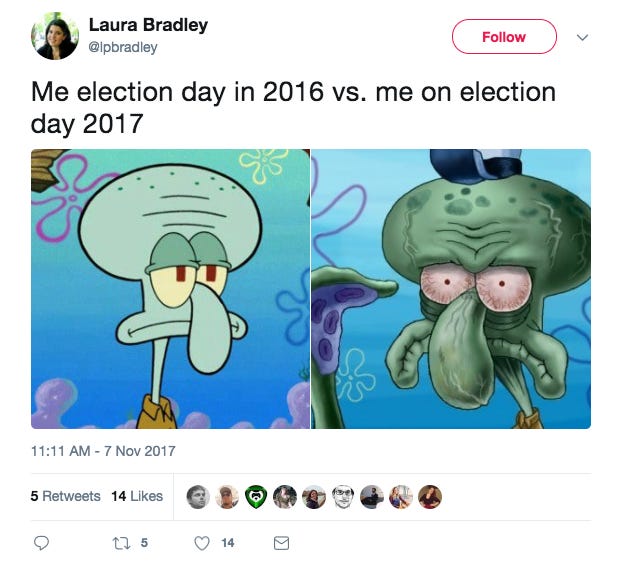The height and width of the screenshot is (577, 624).
Task: Like the tweet with the heart icon
Action: pyautogui.click(x=202, y=543)
